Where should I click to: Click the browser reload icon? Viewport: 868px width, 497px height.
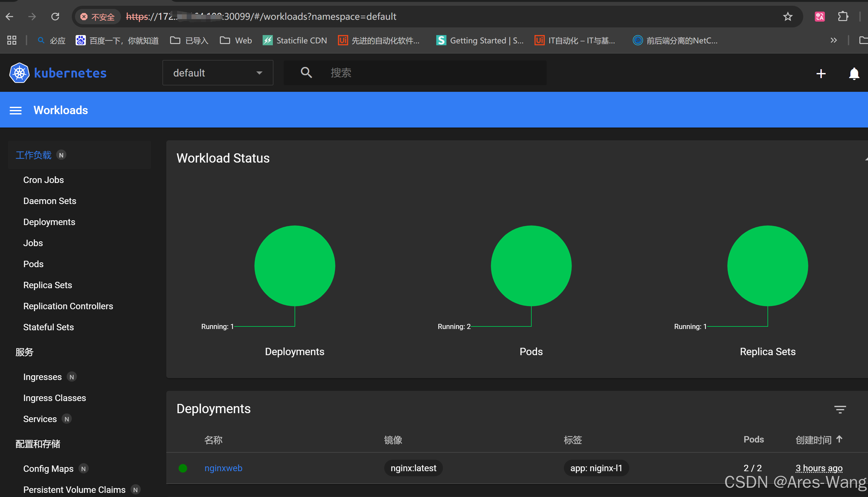click(x=55, y=16)
